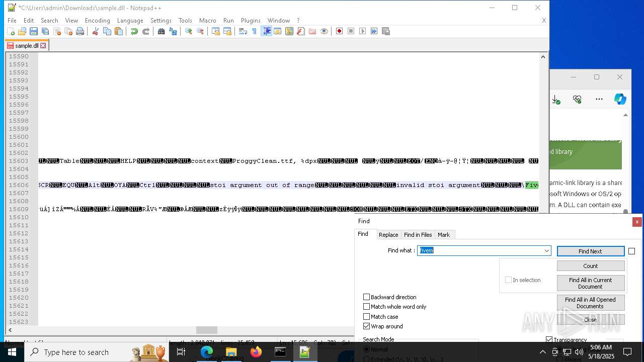Image resolution: width=644 pixels, height=362 pixels.
Task: Open Find via binoculars icon
Action: click(161, 31)
